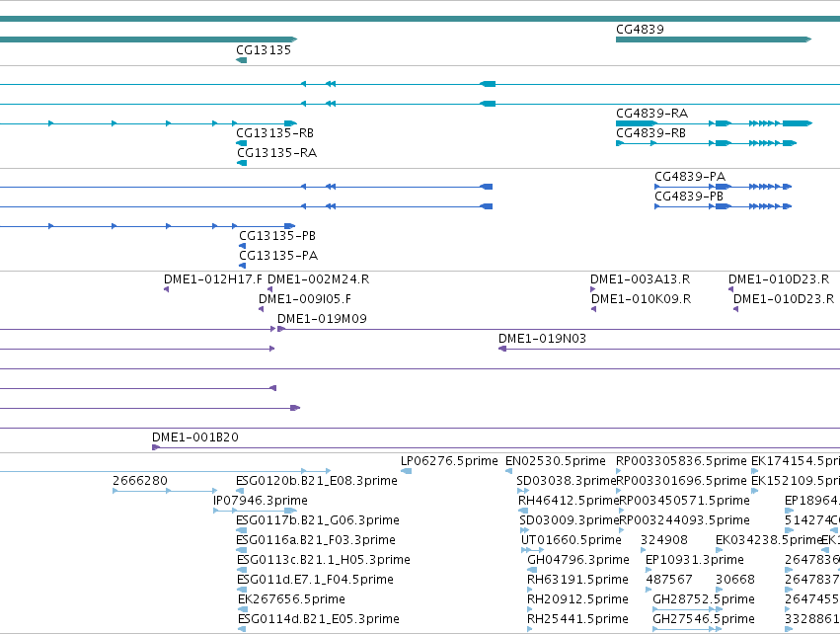Click the IP07946.3prime label
The width and height of the screenshot is (840, 634).
tap(261, 501)
